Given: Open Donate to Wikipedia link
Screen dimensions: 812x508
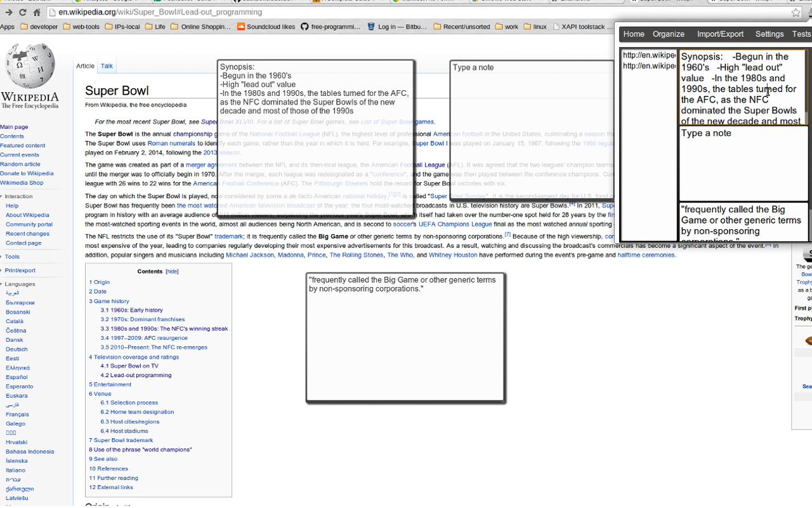Looking at the screenshot, I should point(27,173).
